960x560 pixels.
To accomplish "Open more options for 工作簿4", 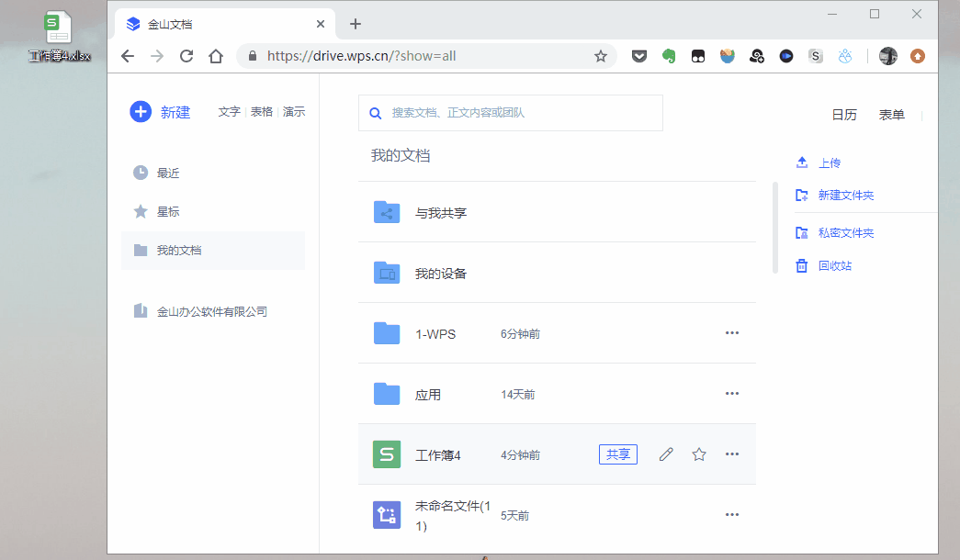I will tap(732, 454).
